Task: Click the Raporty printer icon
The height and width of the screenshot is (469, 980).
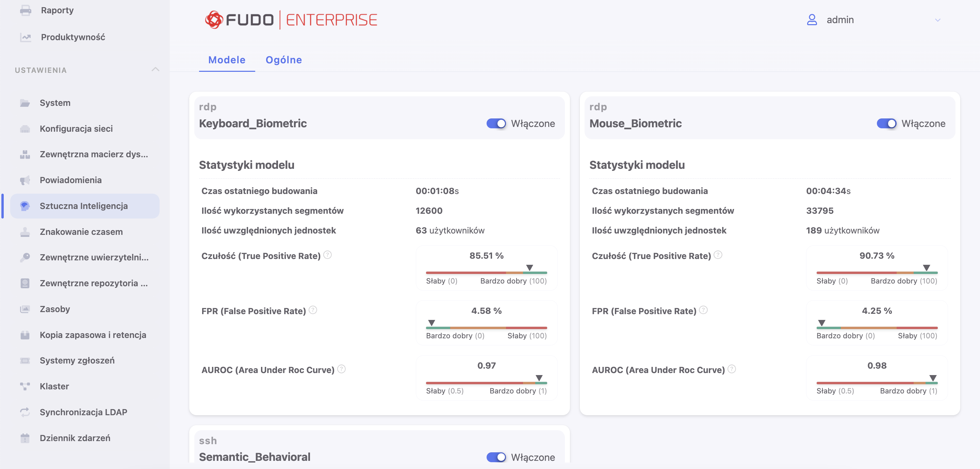Action: pyautogui.click(x=26, y=10)
